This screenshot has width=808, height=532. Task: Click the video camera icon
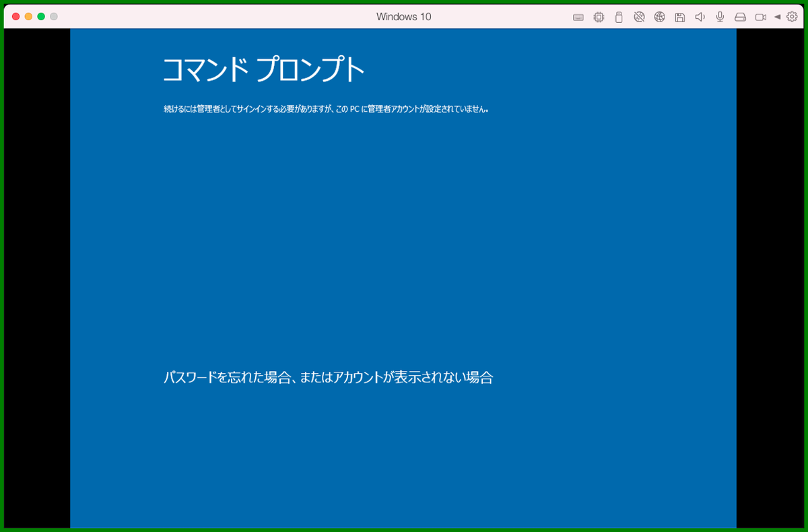(761, 17)
